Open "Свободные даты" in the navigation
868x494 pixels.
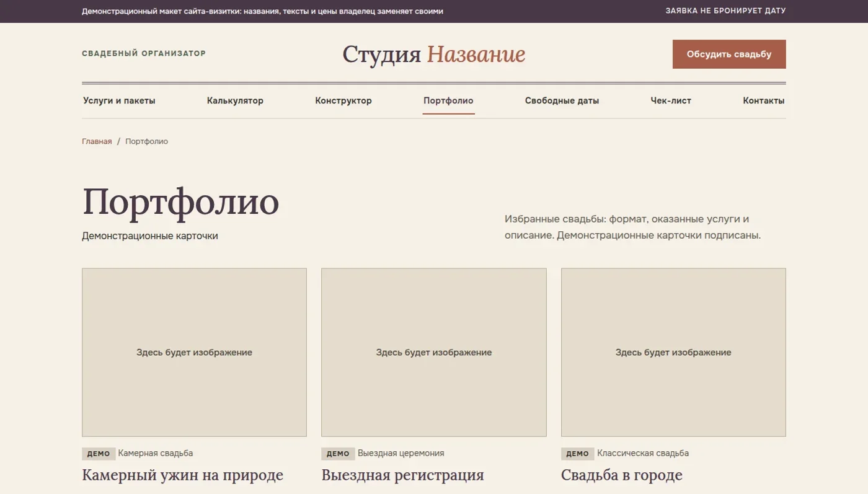pyautogui.click(x=562, y=101)
